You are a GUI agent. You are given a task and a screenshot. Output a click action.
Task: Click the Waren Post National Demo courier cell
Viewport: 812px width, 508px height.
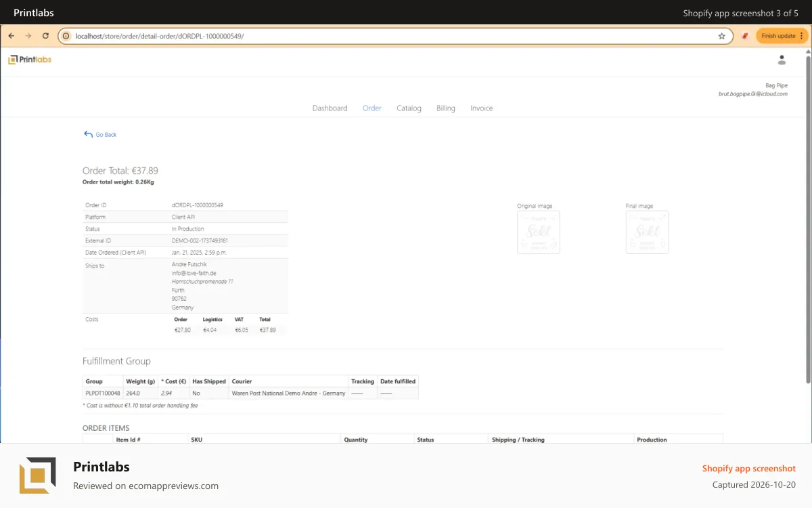(x=289, y=393)
